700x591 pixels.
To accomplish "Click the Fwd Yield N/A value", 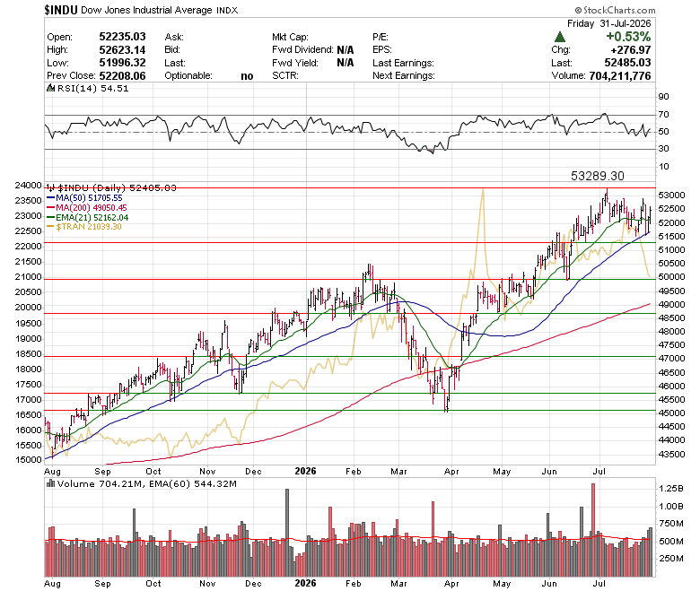I will 346,63.
